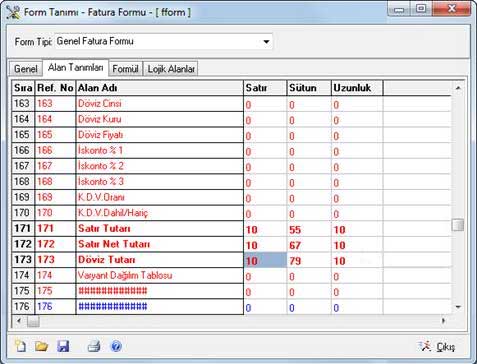Go to Lojik Alanlar tab
The image size is (477, 364).
(171, 69)
